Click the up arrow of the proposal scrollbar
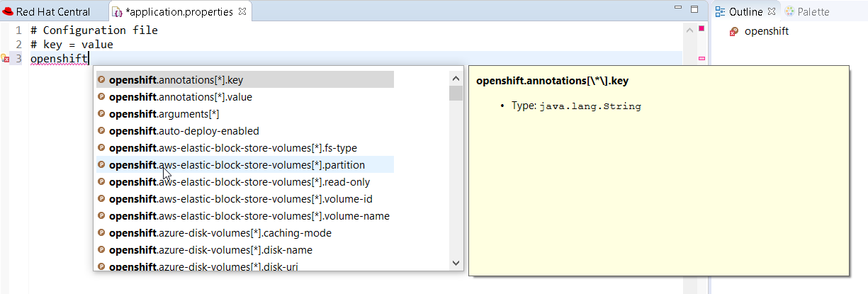Viewport: 868px width, 294px height. point(456,78)
